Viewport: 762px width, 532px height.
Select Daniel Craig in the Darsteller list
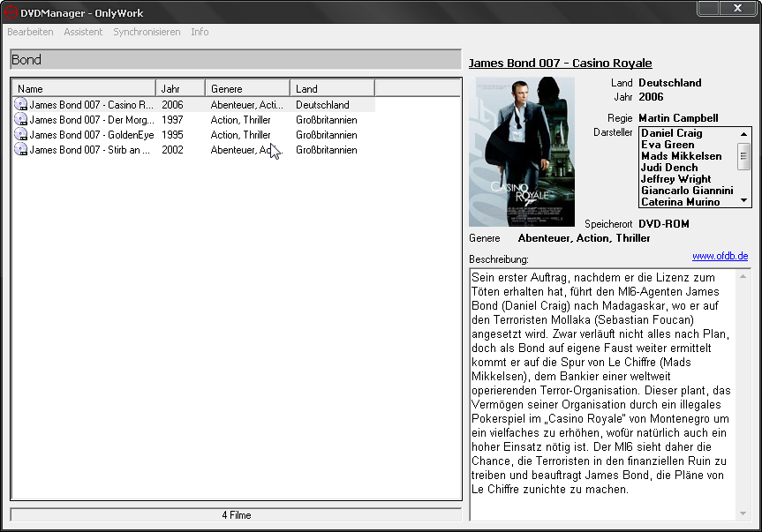[672, 133]
